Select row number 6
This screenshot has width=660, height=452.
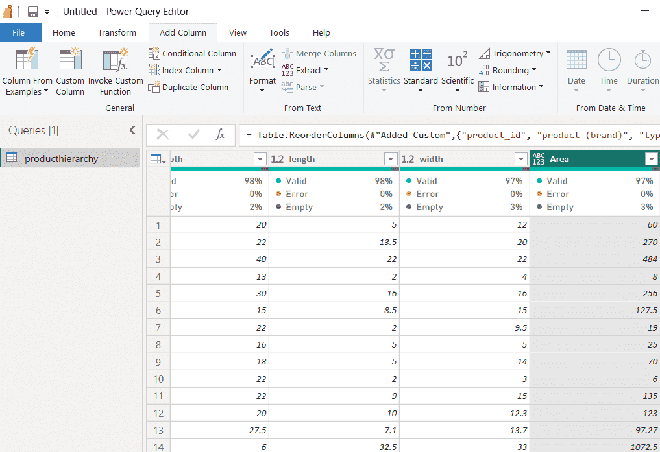[158, 310]
